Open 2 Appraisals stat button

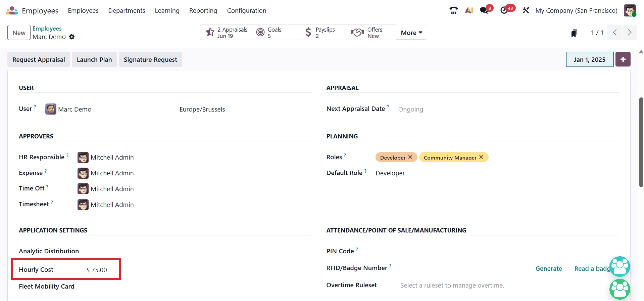coord(226,33)
